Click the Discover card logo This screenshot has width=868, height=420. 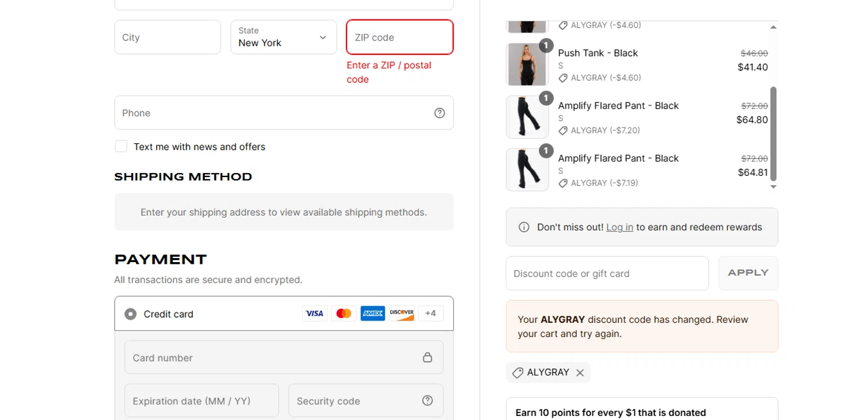[402, 314]
